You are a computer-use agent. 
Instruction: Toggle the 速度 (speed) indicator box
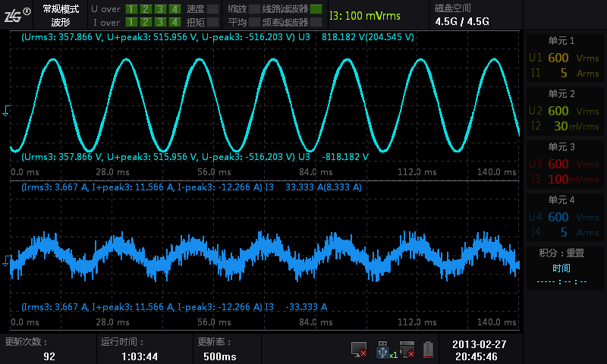(212, 9)
